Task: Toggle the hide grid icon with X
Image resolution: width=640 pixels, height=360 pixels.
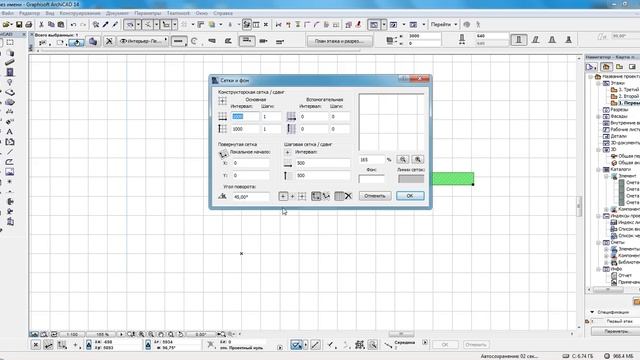Action: coord(348,196)
